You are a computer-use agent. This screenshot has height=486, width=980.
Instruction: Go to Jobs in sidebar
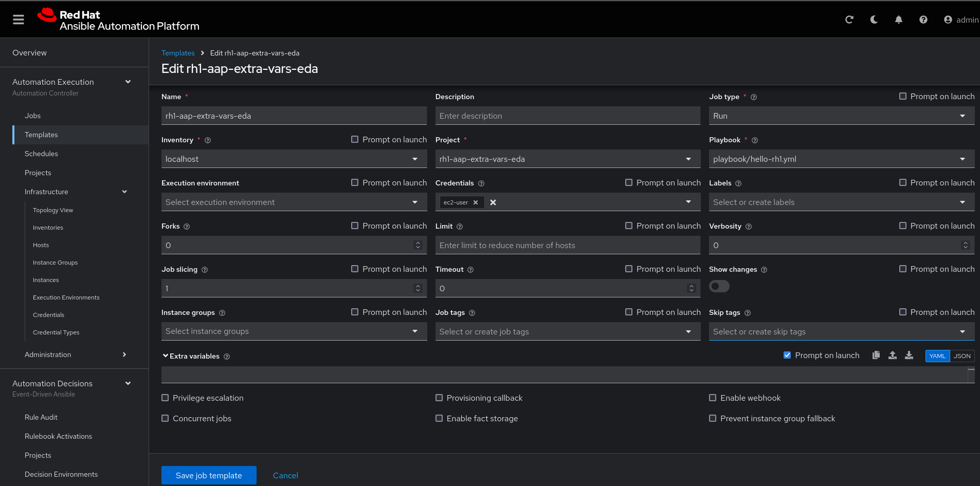(32, 116)
